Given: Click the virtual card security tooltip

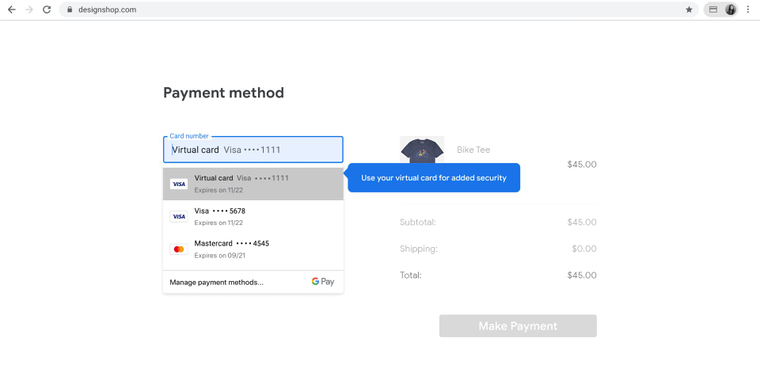Looking at the screenshot, I should pos(434,178).
